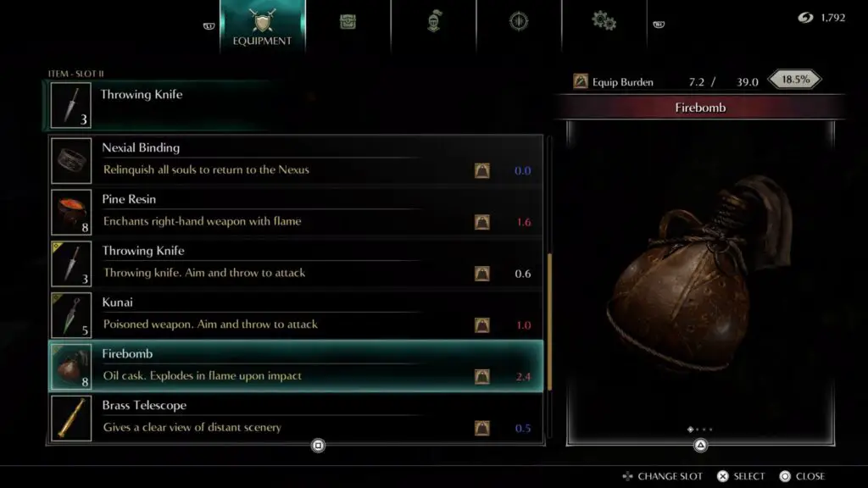Open the inventory chest tab icon
Viewport: 868px width, 488px height.
(348, 22)
